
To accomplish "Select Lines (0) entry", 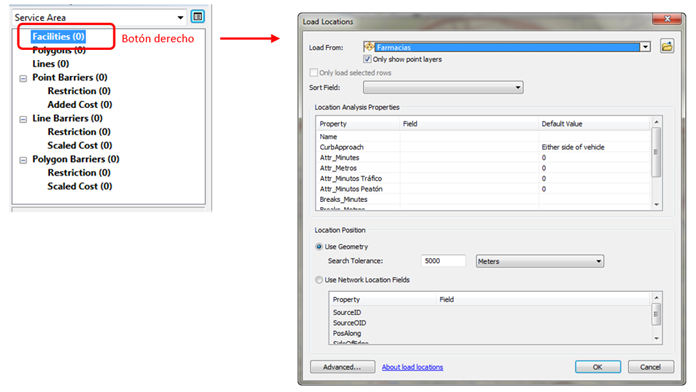I will click(51, 64).
